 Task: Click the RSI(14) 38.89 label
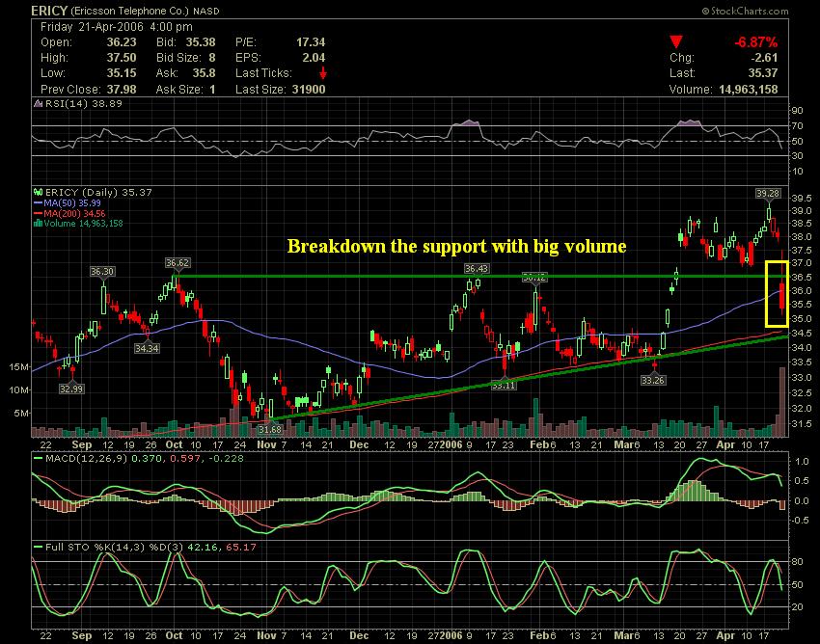(84, 103)
